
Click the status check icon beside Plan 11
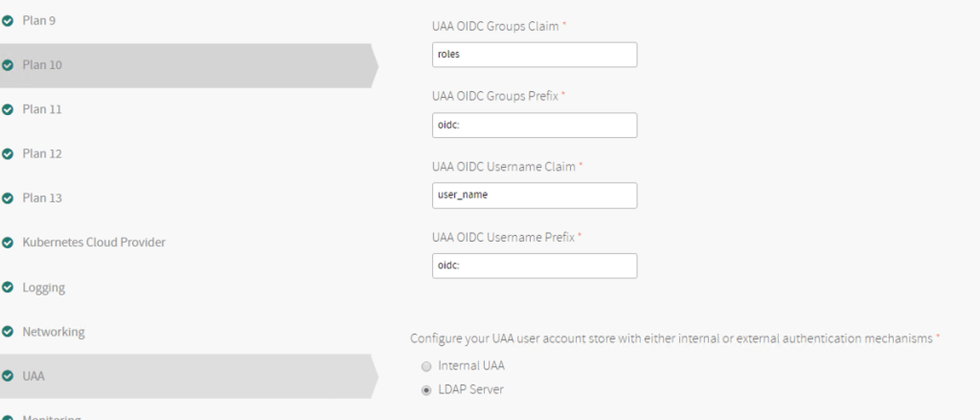pos(8,109)
